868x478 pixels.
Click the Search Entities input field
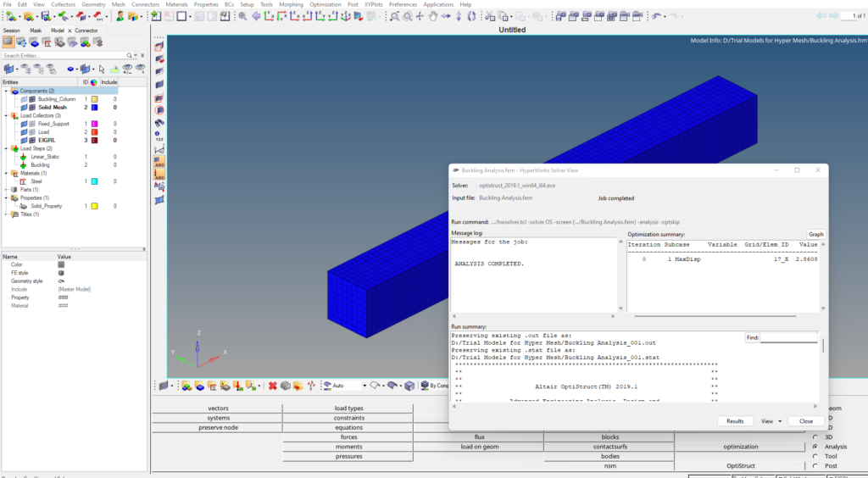pyautogui.click(x=64, y=55)
